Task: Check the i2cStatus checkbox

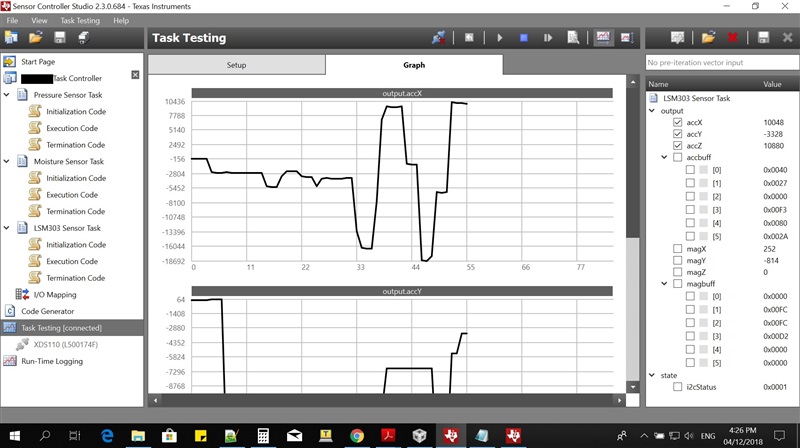Action: point(677,387)
